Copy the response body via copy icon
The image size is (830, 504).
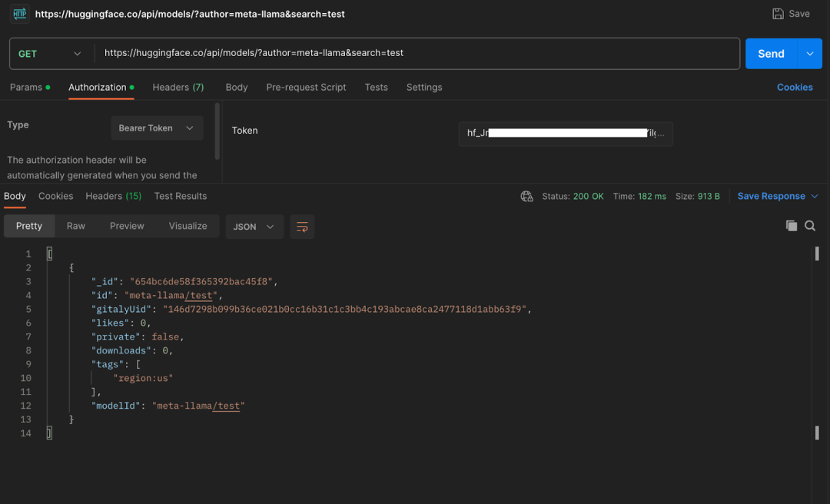(x=792, y=226)
